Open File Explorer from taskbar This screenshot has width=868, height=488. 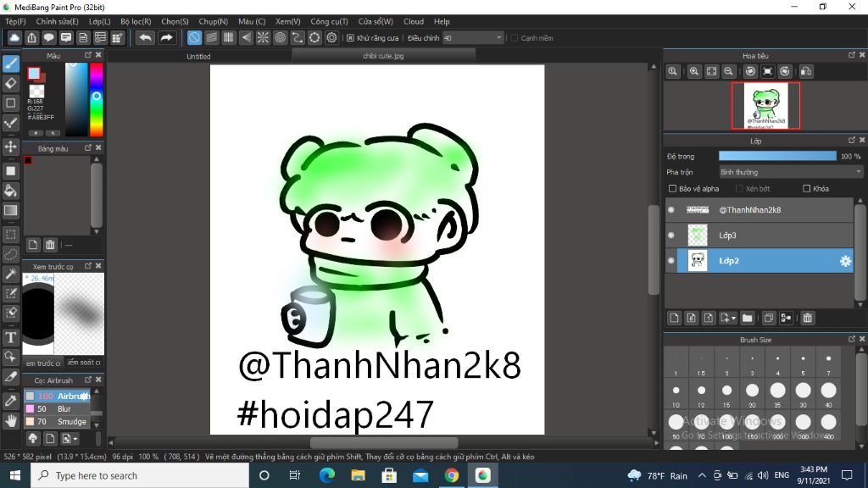(x=359, y=475)
